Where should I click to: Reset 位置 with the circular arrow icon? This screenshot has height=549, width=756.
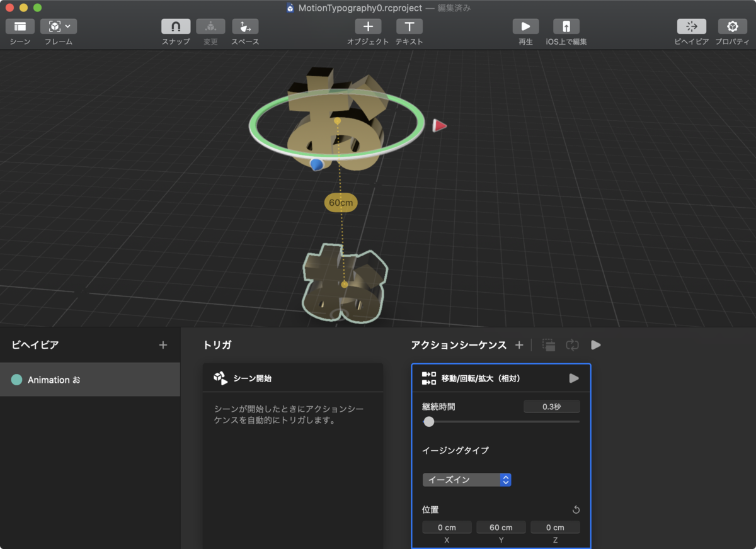576,510
